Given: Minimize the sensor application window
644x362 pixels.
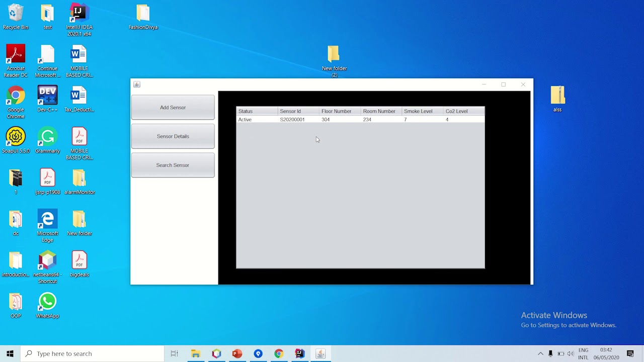Looking at the screenshot, I should 484,84.
